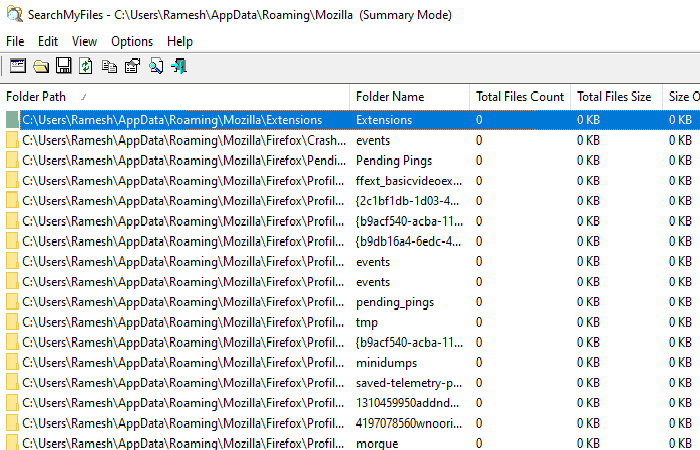The height and width of the screenshot is (450, 700).
Task: Click the 'Extensions' folder name cell
Action: click(384, 120)
